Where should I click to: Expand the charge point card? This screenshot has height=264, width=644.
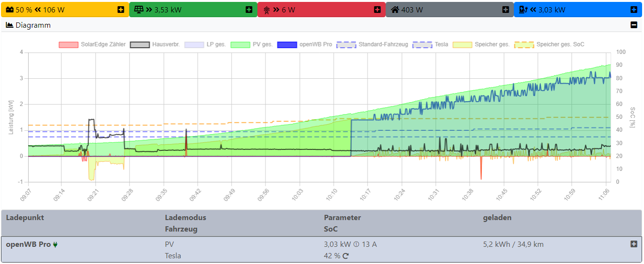[634, 10]
